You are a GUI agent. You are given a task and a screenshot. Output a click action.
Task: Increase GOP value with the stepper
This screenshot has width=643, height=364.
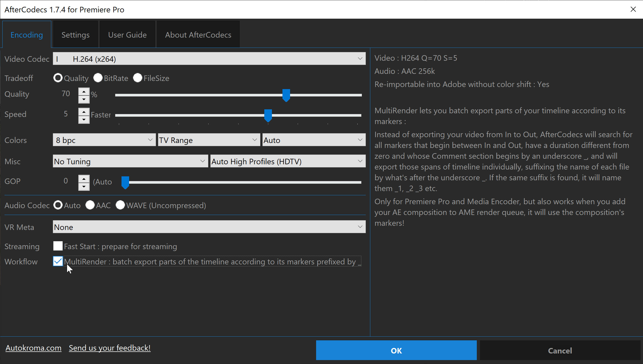point(84,178)
